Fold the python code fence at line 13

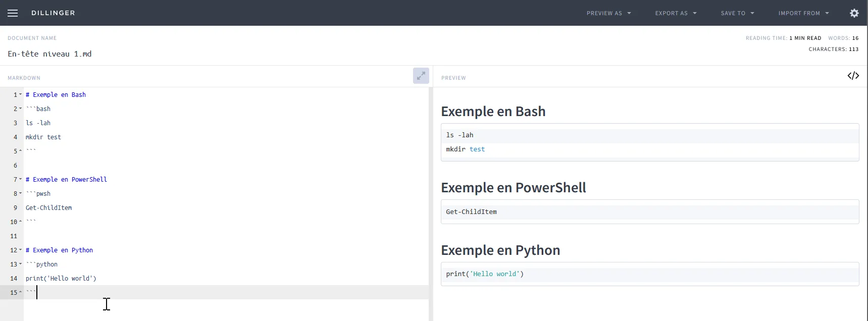pos(21,264)
